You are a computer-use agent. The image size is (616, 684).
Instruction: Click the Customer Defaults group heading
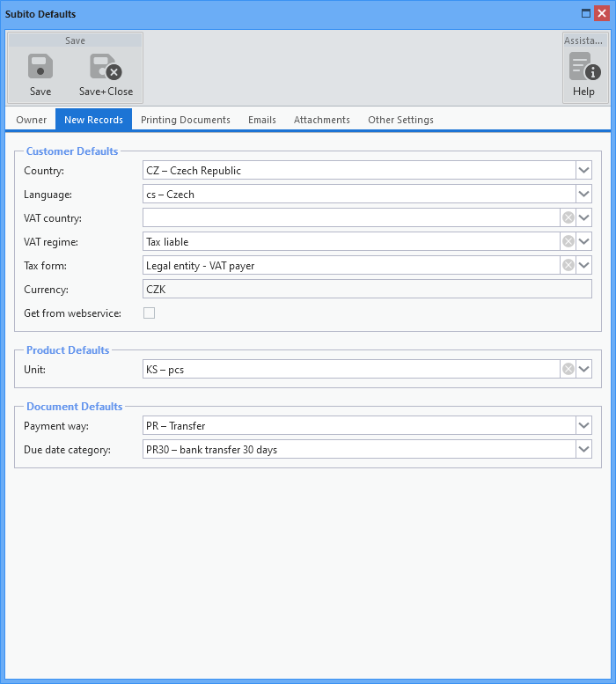pos(72,151)
